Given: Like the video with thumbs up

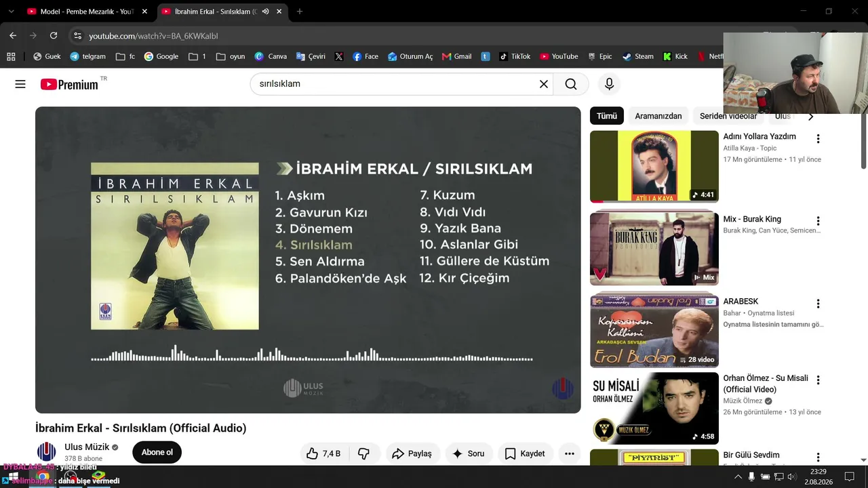Looking at the screenshot, I should [x=323, y=453].
